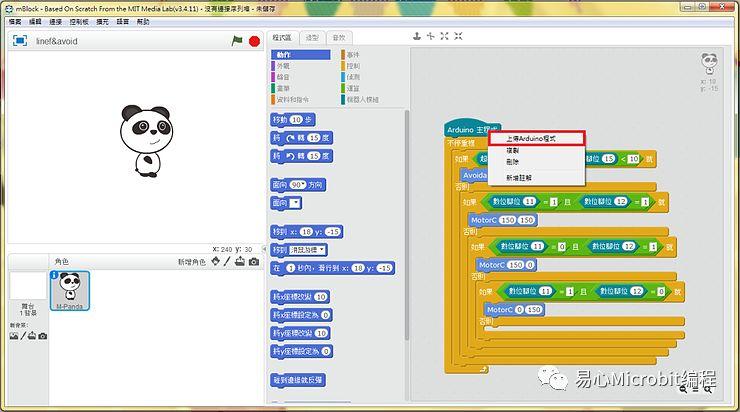This screenshot has height=412, width=740.
Task: Select the 畫筆 pen block category
Action: (x=301, y=88)
